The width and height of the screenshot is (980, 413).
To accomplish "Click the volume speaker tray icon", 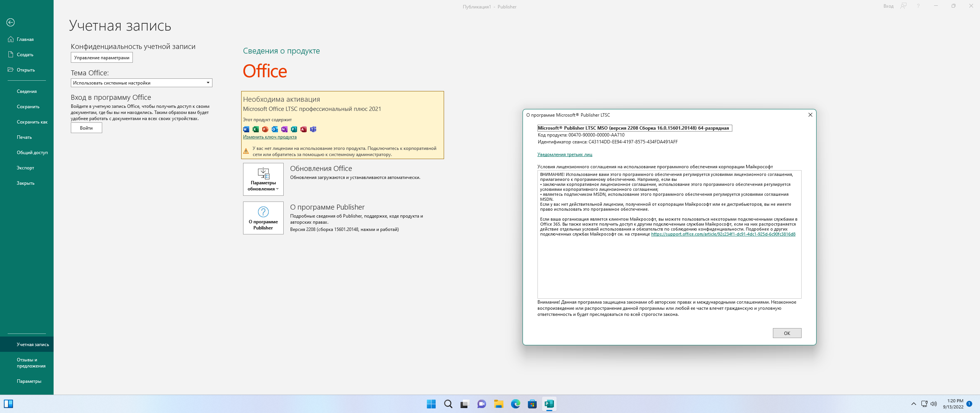I will (934, 404).
